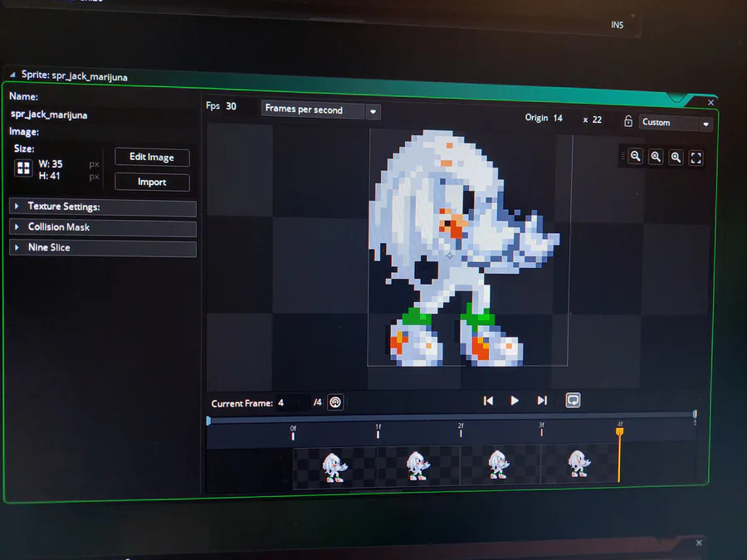This screenshot has height=560, width=747.
Task: Reset the sprite preview zoom
Action: (656, 157)
